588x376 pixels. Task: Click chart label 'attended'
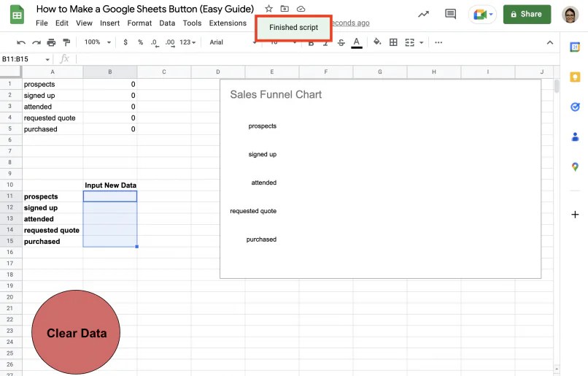263,183
